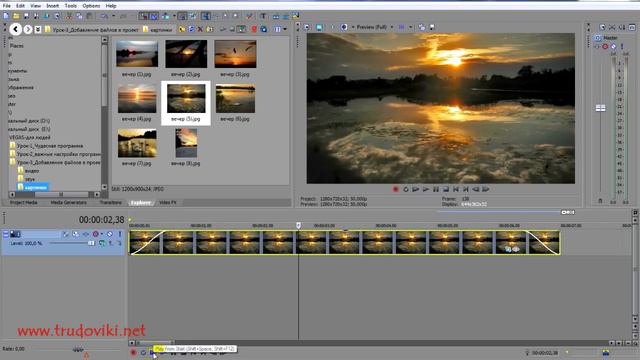
Task: Click the timeline Record button
Action: pyautogui.click(x=133, y=352)
